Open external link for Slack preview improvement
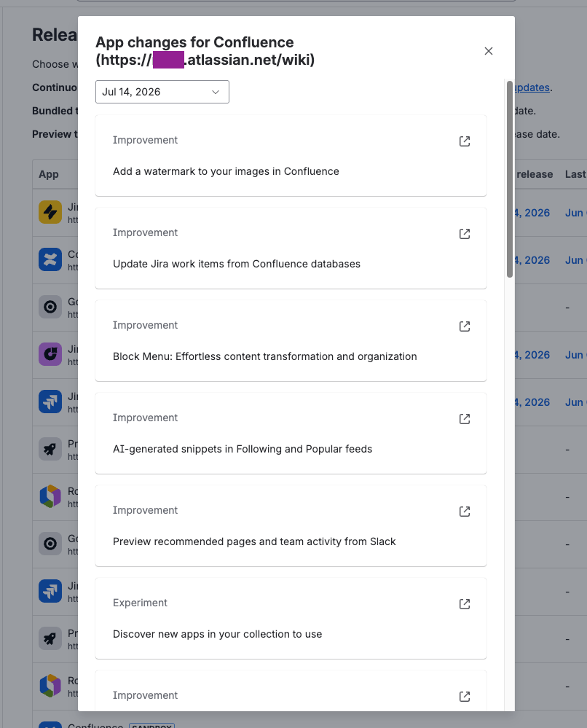Image resolution: width=587 pixels, height=728 pixels. [465, 511]
